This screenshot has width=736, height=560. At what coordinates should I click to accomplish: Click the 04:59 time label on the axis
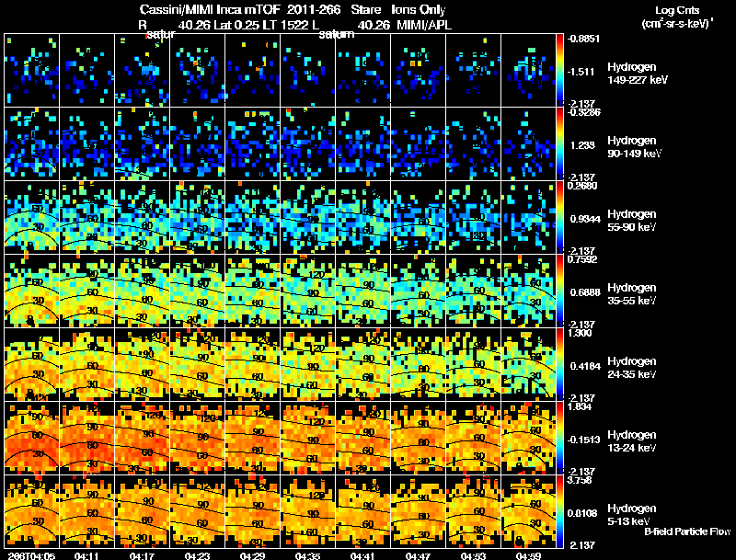(528, 555)
